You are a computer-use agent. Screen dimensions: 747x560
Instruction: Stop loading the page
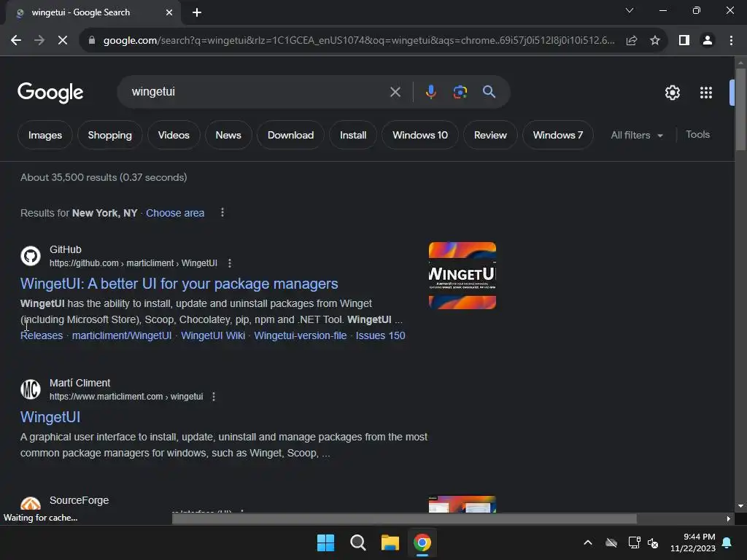[63, 41]
